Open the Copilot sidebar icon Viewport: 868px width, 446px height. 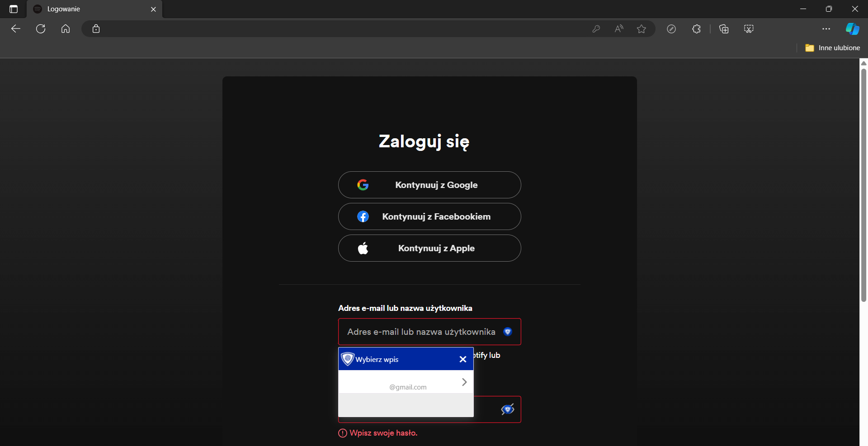[x=852, y=29]
